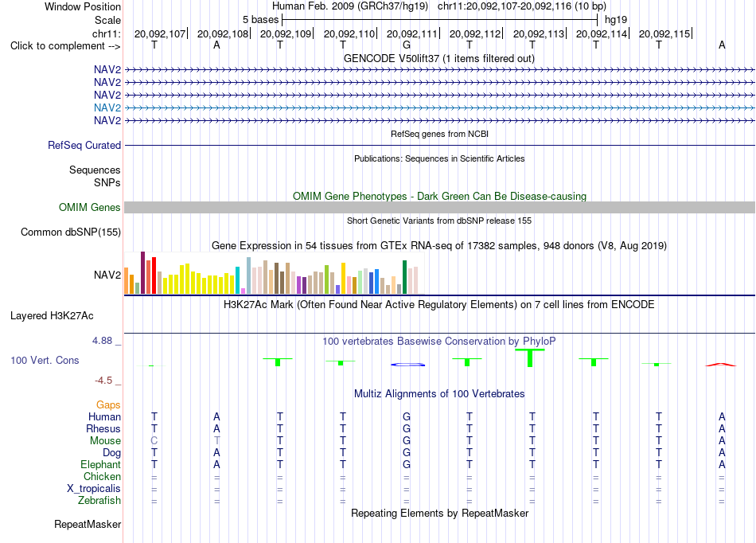Click the 'Human Feb. 2009 (GRCh37/hg19)' assembly text
The height and width of the screenshot is (543, 756).
350,6
